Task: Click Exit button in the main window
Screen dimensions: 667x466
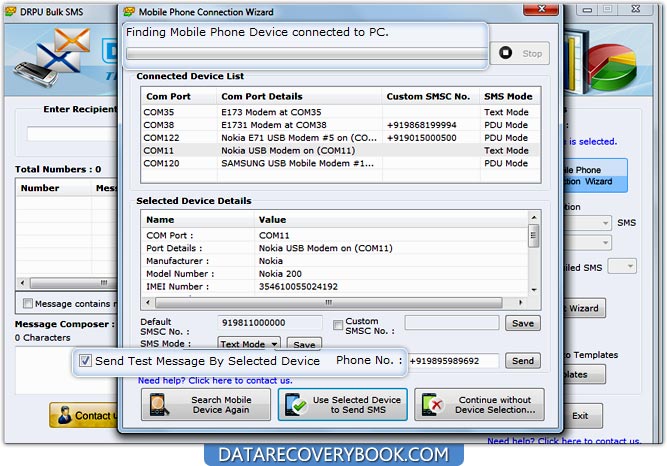Action: click(583, 416)
